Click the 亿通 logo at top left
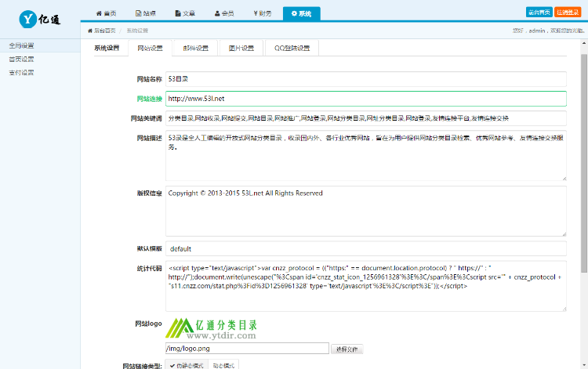The width and height of the screenshot is (588, 369). point(40,19)
